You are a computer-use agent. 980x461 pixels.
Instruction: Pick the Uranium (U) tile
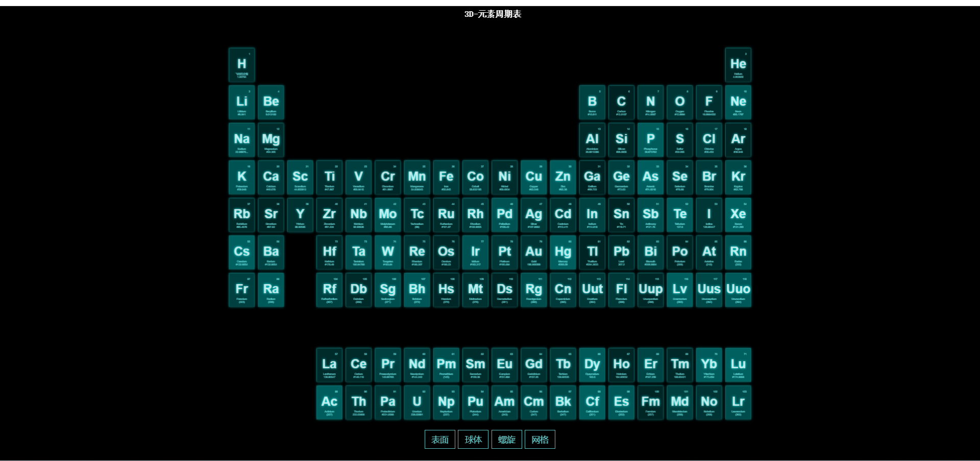pyautogui.click(x=417, y=402)
